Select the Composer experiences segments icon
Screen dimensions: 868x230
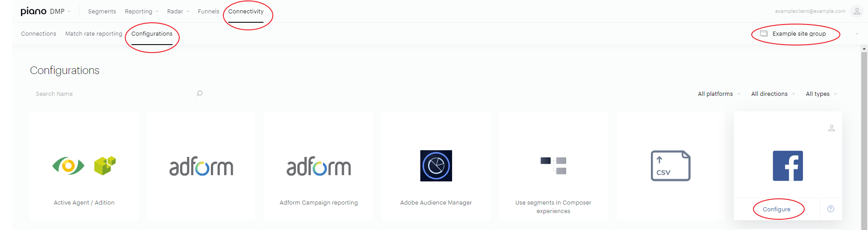click(x=553, y=165)
